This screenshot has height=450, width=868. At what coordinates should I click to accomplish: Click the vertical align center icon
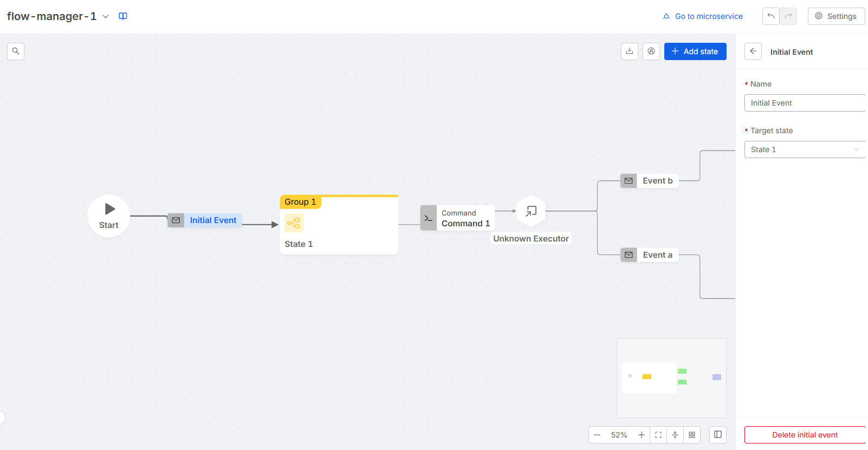pos(675,435)
